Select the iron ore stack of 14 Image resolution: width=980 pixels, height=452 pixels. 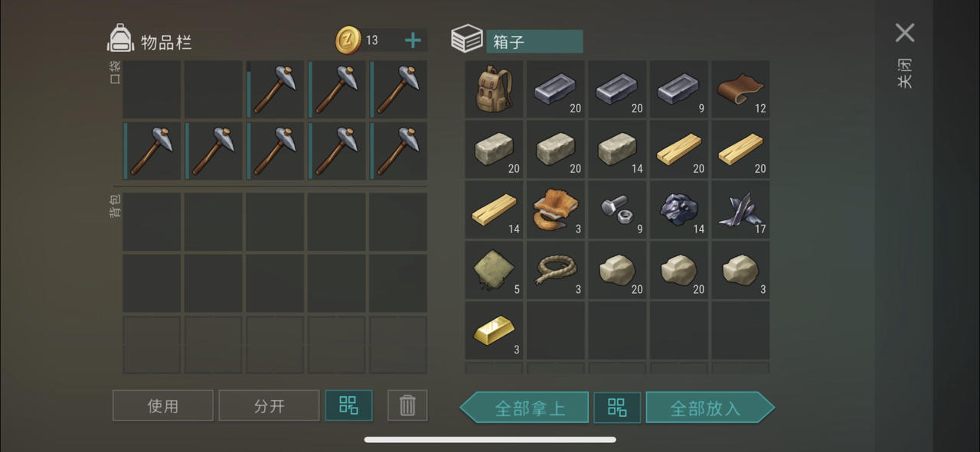pyautogui.click(x=679, y=210)
